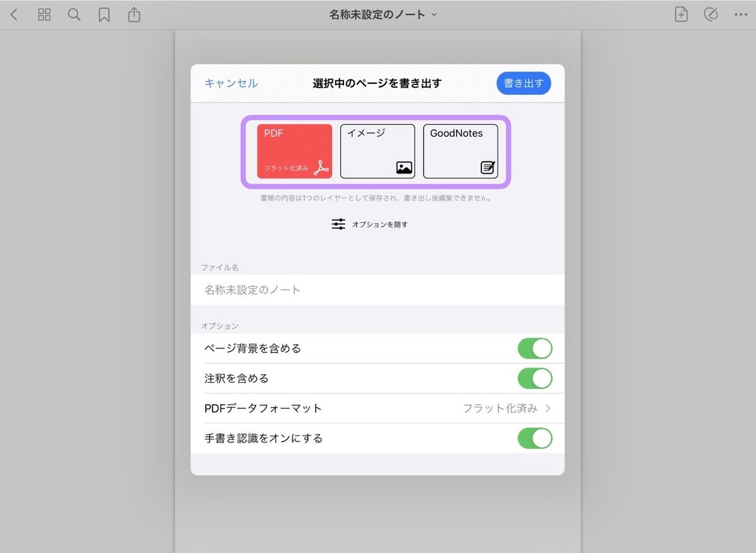Click the options sliders icon

[338, 224]
